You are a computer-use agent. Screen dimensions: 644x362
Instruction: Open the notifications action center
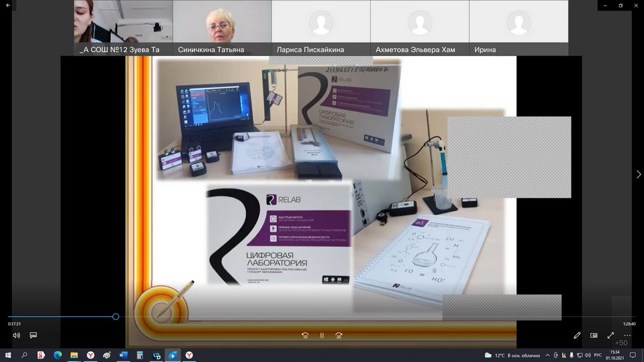[633, 356]
